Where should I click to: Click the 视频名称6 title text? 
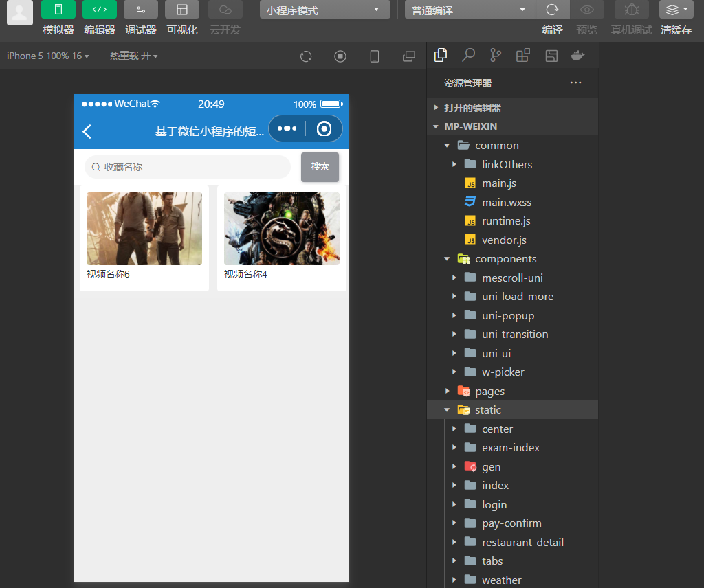108,274
